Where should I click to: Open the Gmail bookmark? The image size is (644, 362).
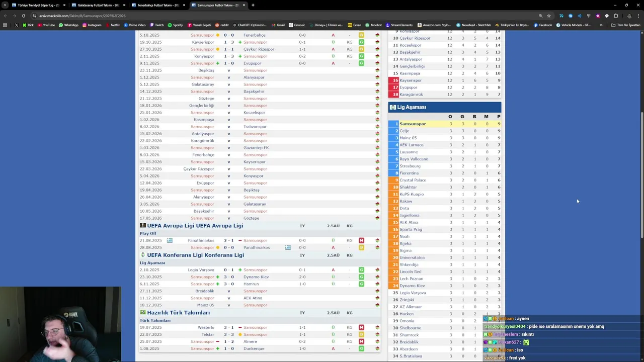(278, 25)
